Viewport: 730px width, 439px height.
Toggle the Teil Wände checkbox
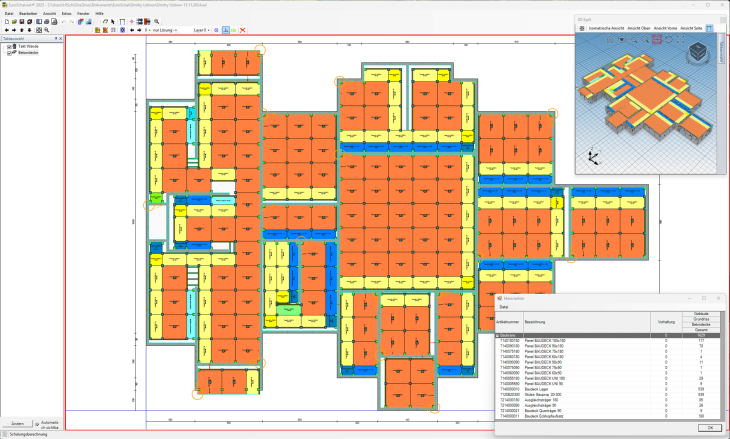tap(9, 46)
